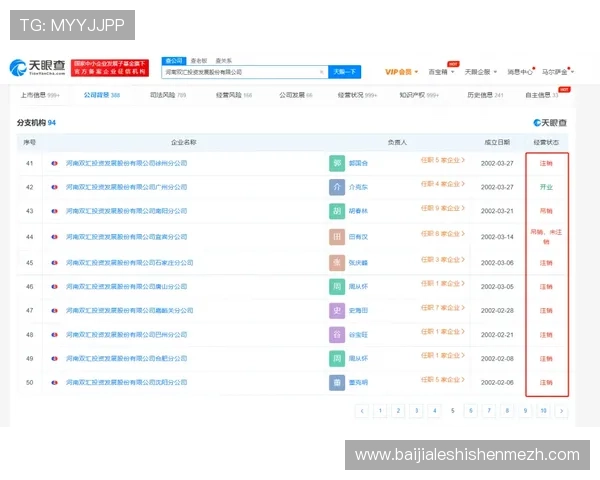The image size is (600, 480).
Task: Open the 石家庄分公司 company link in row 45
Action: [129, 263]
